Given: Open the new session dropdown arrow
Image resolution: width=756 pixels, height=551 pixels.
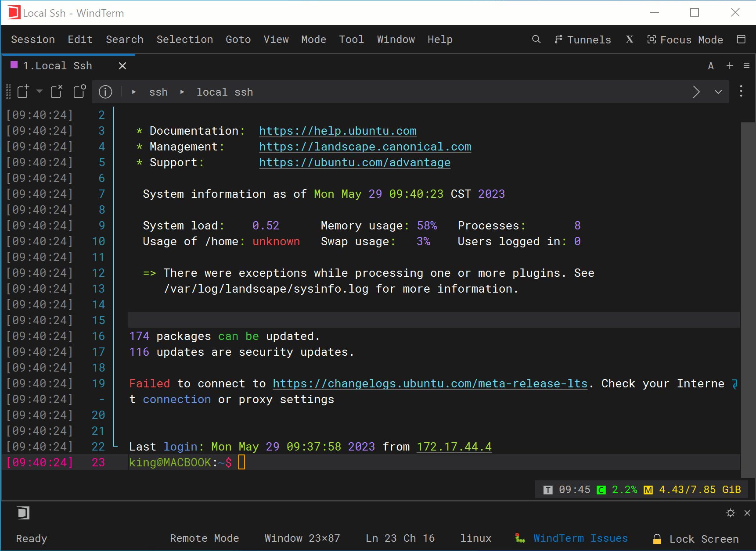Looking at the screenshot, I should [39, 92].
